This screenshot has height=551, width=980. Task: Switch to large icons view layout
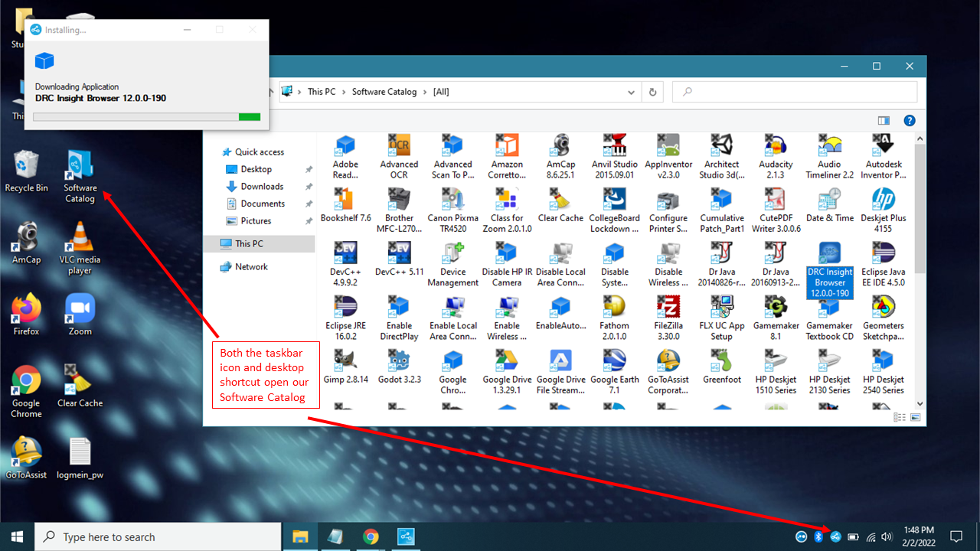tap(914, 417)
